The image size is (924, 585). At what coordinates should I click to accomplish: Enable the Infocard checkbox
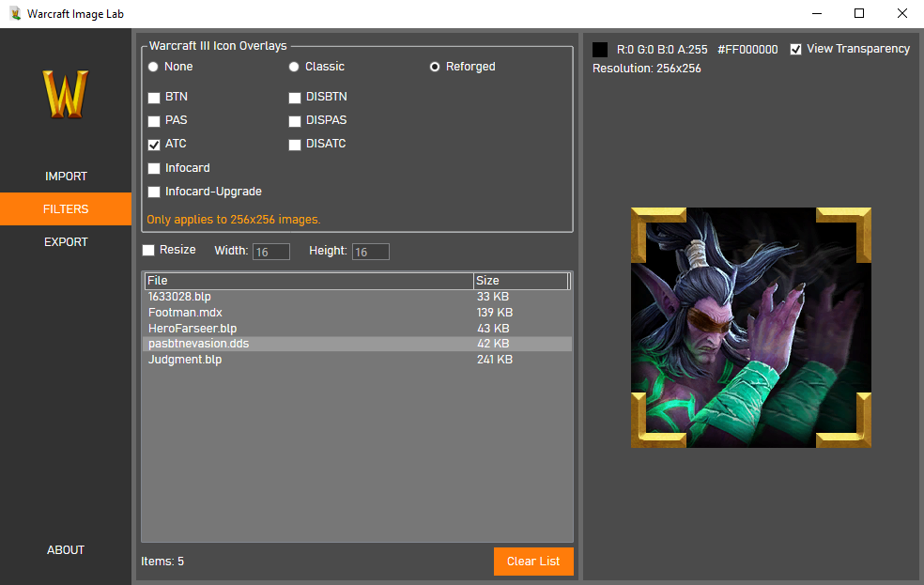click(x=154, y=168)
